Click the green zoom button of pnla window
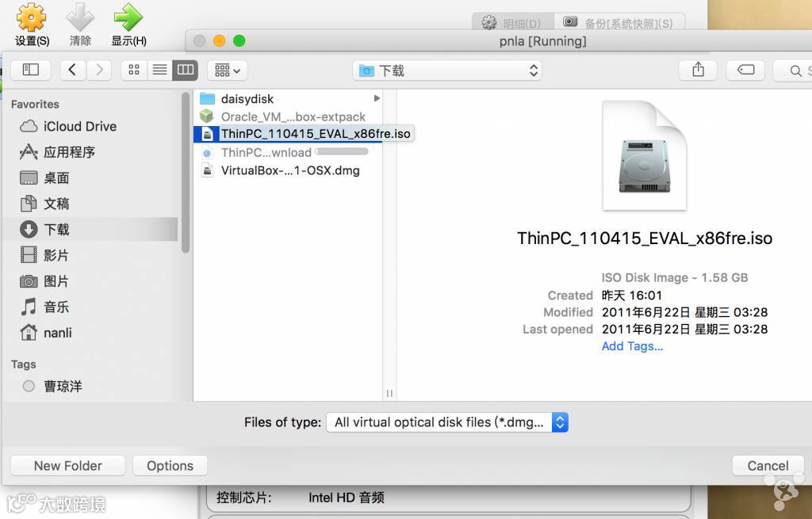 239,41
